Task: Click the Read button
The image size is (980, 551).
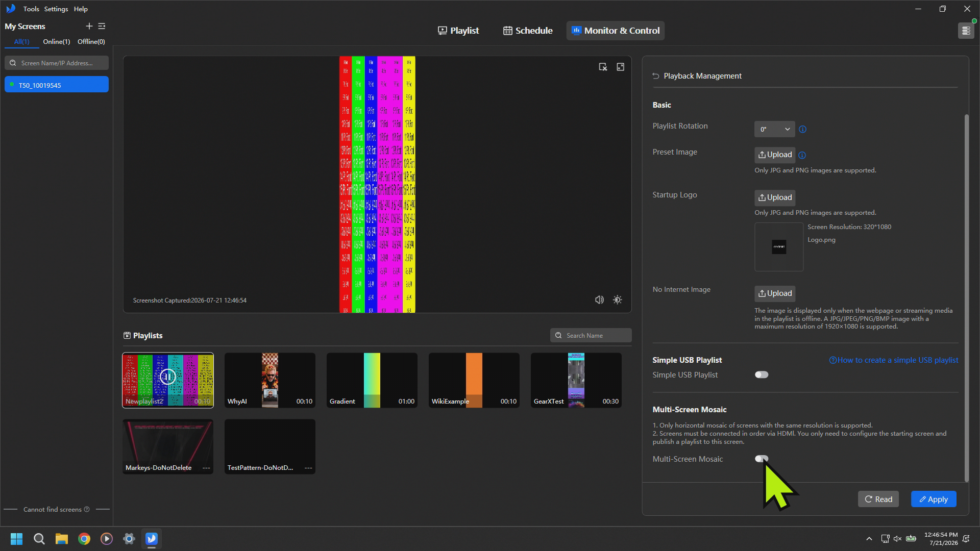Action: point(878,499)
